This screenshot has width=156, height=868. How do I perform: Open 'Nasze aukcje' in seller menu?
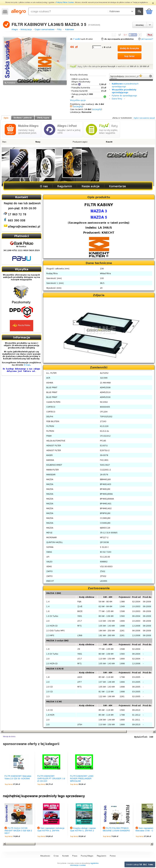(90, 186)
